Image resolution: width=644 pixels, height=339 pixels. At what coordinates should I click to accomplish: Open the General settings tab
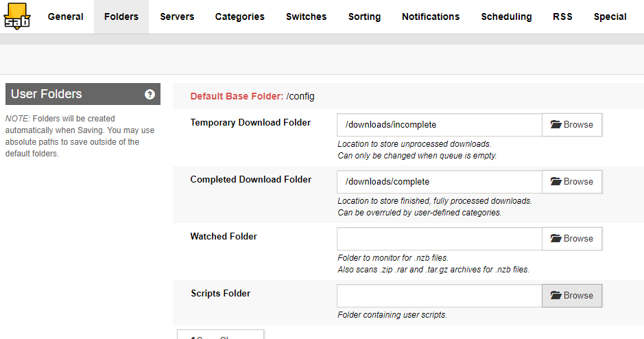click(x=65, y=17)
